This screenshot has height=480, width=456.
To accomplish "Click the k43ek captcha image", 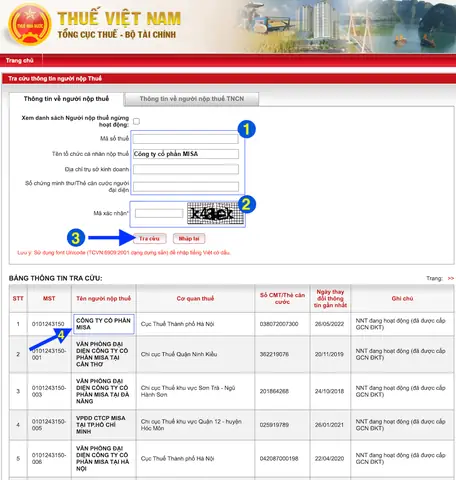I will [x=215, y=213].
